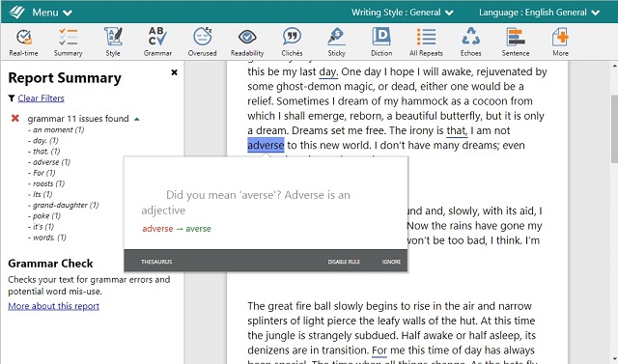Run the Readability report

pyautogui.click(x=247, y=42)
